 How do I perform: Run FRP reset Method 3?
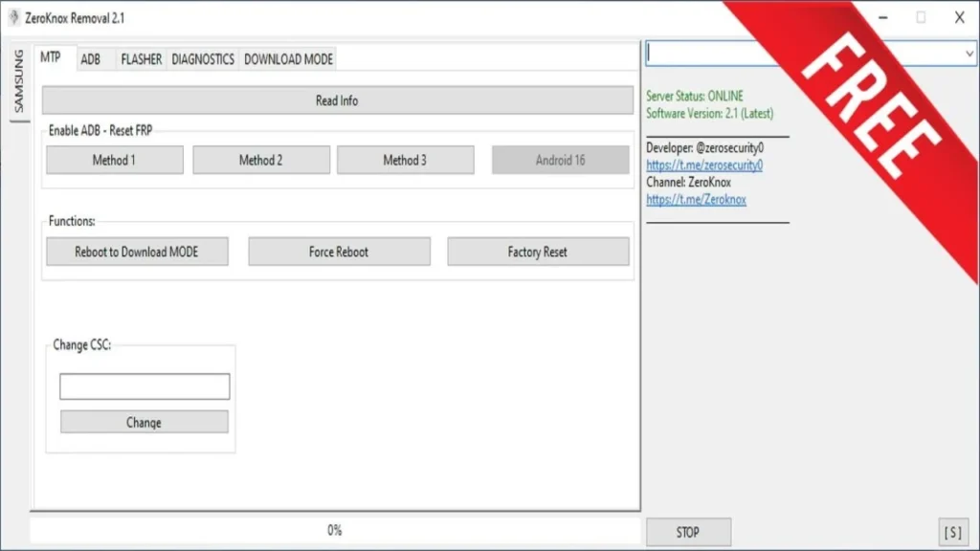click(x=405, y=161)
